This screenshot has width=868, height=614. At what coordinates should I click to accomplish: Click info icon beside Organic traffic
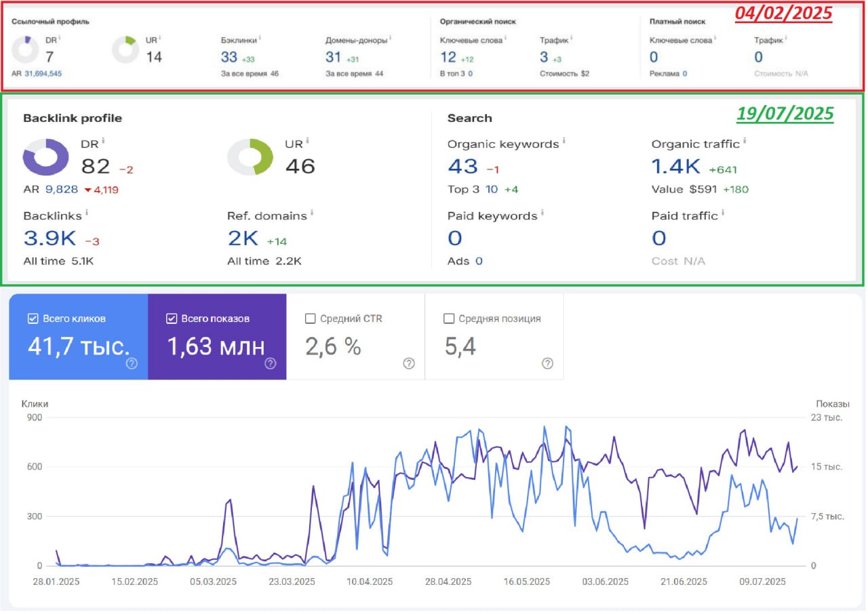(x=745, y=142)
